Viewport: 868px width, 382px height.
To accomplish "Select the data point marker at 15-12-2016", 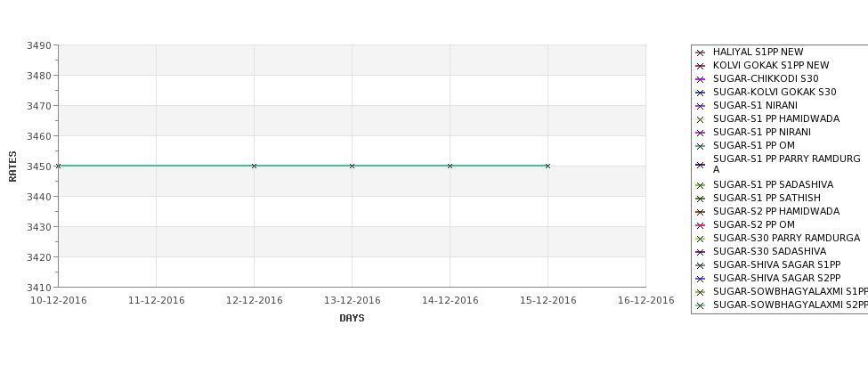I will click(x=548, y=167).
